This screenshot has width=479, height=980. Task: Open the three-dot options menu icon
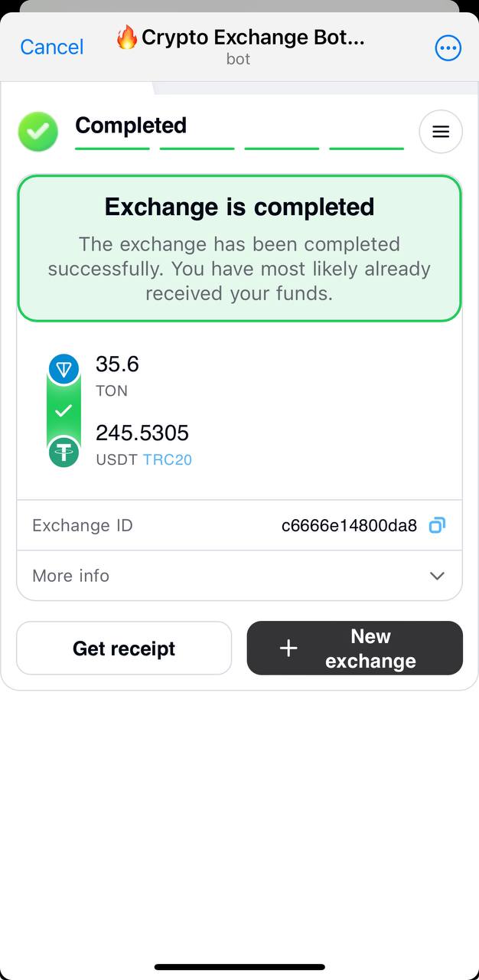(x=448, y=47)
